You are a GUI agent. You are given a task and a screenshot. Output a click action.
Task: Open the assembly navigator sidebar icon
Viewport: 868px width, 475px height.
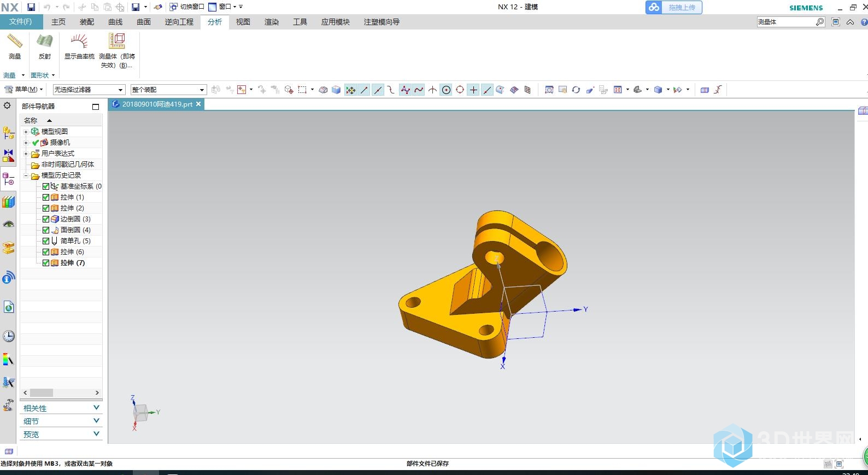click(x=8, y=133)
